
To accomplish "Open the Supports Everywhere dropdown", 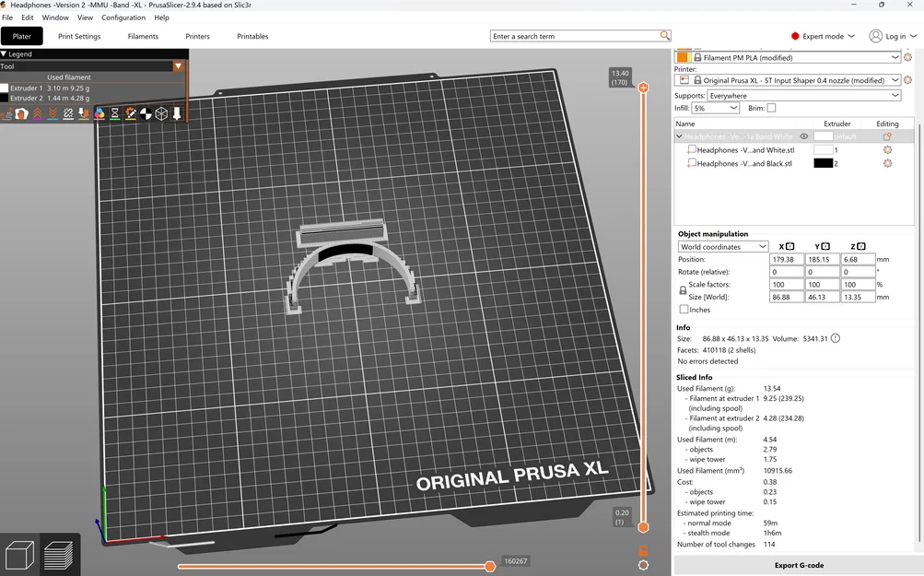I will [804, 96].
